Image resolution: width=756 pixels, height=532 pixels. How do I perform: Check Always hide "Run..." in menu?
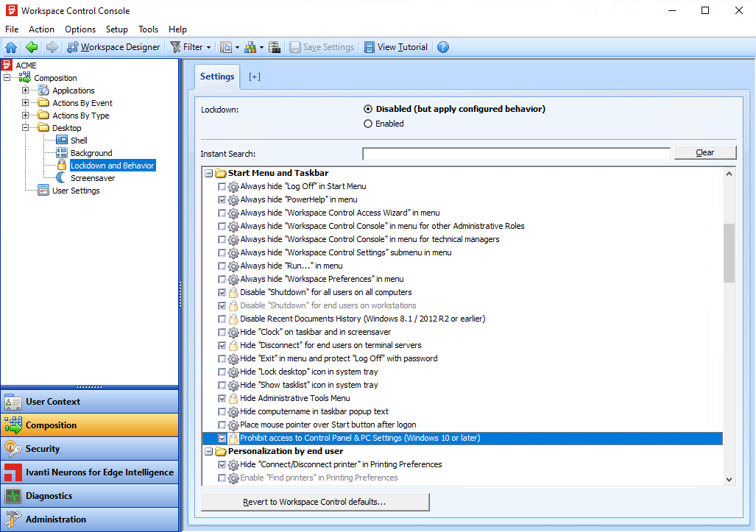point(222,266)
